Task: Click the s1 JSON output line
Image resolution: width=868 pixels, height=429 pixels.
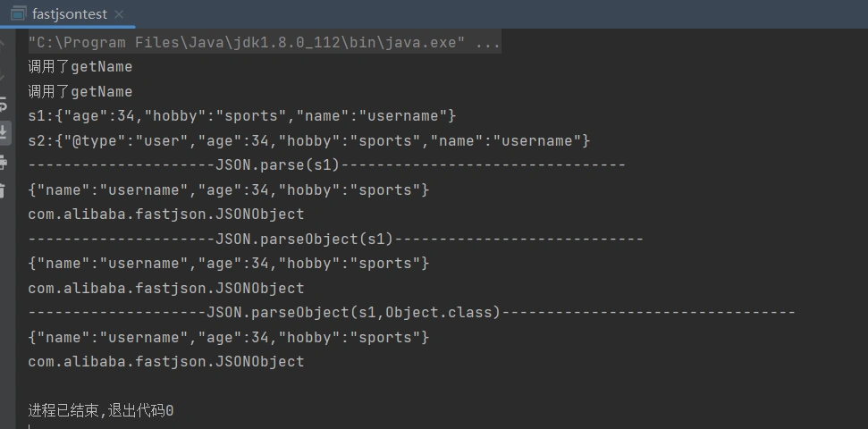Action: [241, 116]
